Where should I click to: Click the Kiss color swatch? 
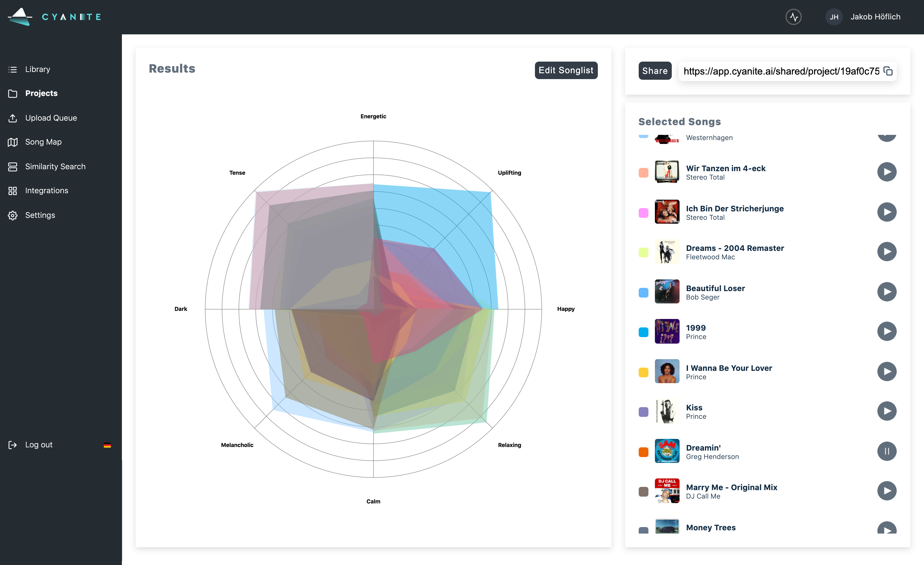pyautogui.click(x=643, y=412)
